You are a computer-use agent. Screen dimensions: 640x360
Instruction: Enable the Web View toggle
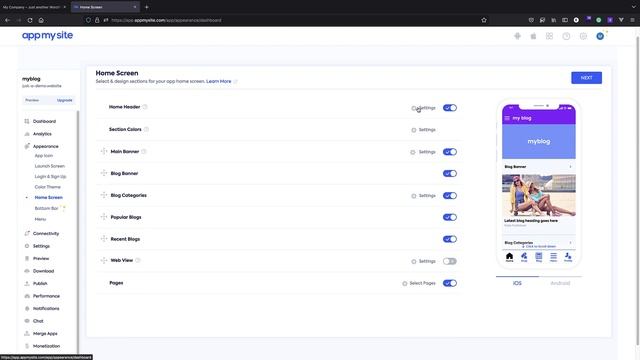[x=449, y=261]
